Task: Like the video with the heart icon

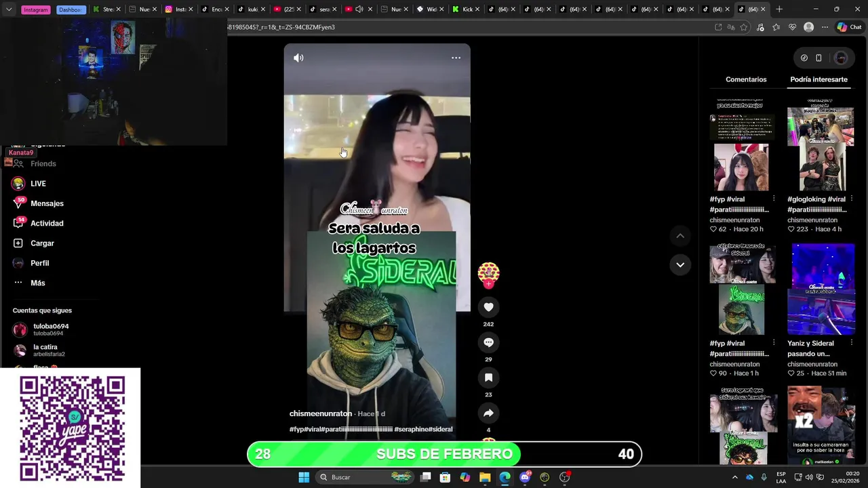Action: click(x=488, y=307)
